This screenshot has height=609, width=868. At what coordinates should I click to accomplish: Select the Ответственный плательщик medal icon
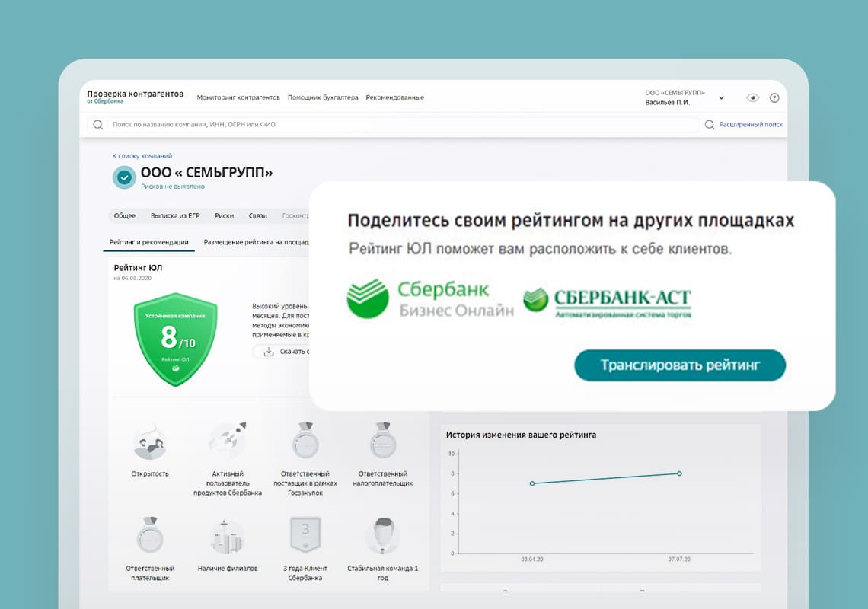tap(150, 535)
